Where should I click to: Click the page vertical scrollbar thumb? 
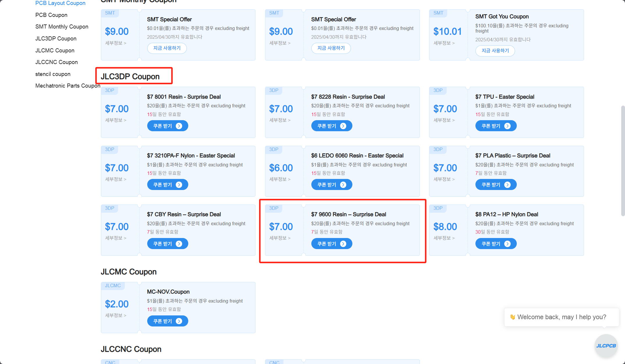pyautogui.click(x=623, y=161)
